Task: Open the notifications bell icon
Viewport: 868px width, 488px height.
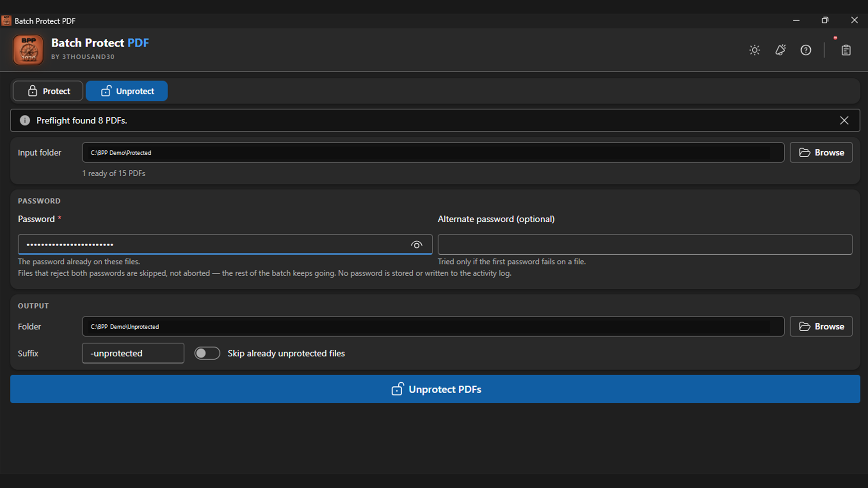Action: pyautogui.click(x=780, y=50)
